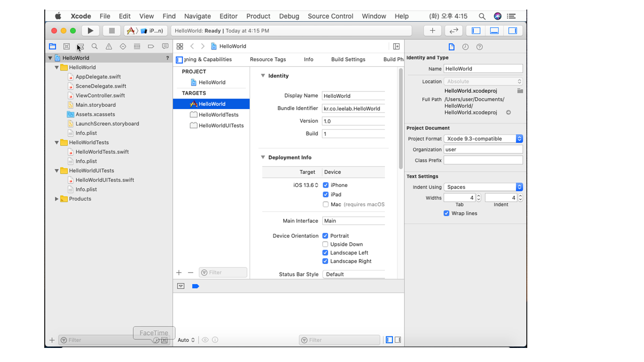Open the Library with plus button

tap(432, 31)
